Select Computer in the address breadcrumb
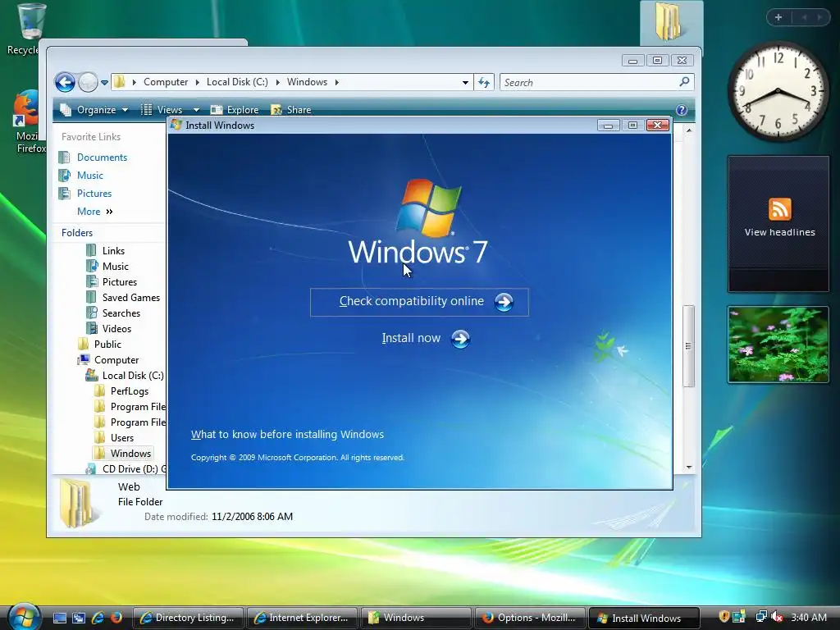Image resolution: width=840 pixels, height=630 pixels. click(166, 82)
